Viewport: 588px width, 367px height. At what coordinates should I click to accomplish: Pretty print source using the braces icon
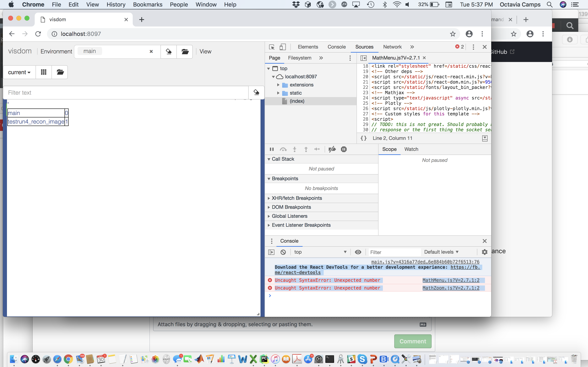click(363, 138)
